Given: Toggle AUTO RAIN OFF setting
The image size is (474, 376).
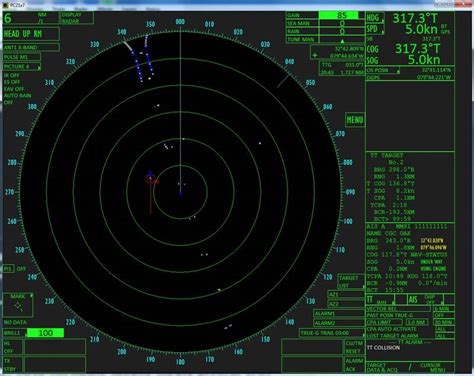Looking at the screenshot, I should point(17,99).
